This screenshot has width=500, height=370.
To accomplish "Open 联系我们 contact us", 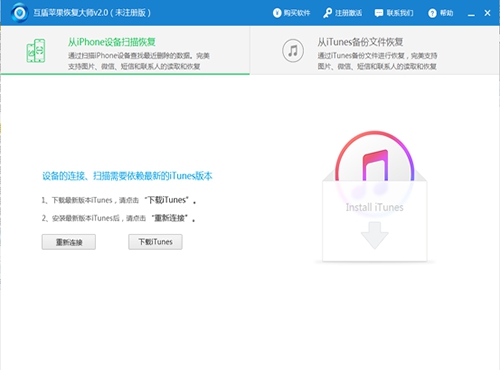I will click(394, 13).
